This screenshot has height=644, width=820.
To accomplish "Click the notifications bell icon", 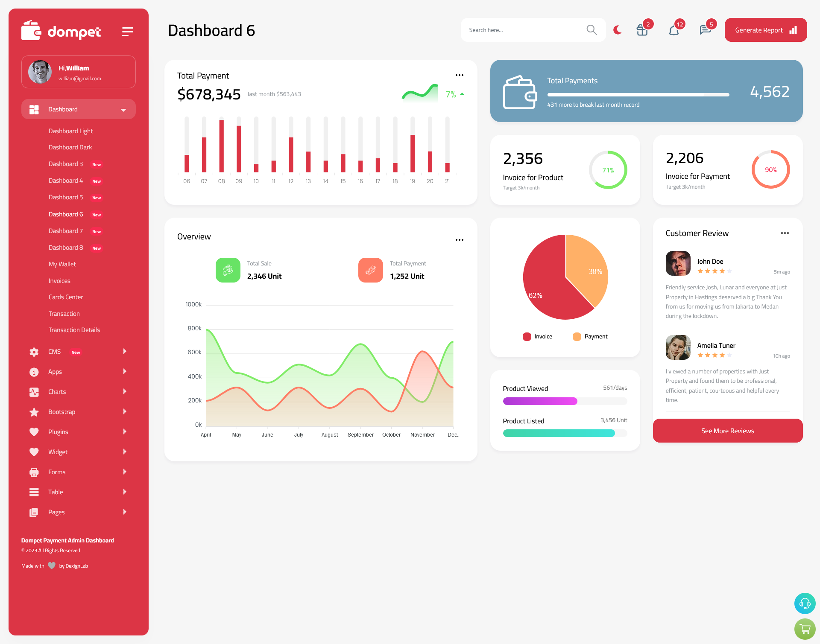I will [674, 30].
